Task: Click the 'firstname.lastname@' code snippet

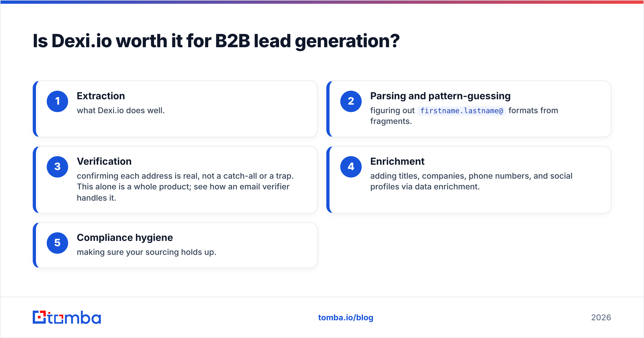Action: coord(462,111)
